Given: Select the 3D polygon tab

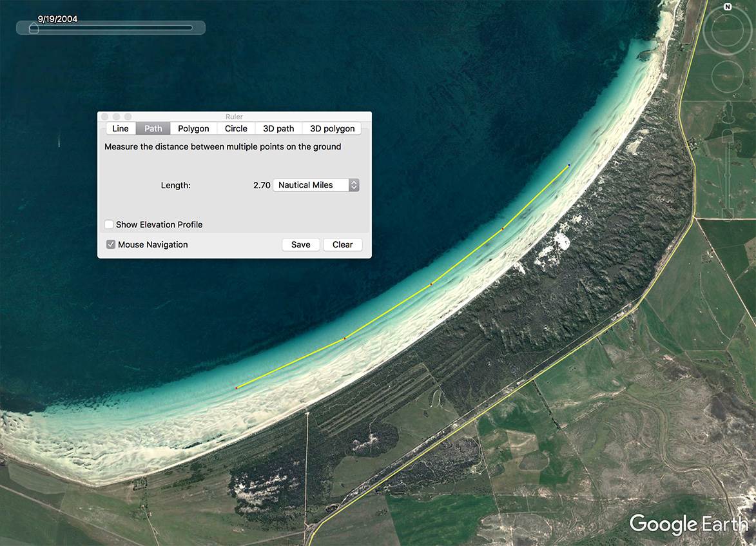Looking at the screenshot, I should [x=332, y=128].
